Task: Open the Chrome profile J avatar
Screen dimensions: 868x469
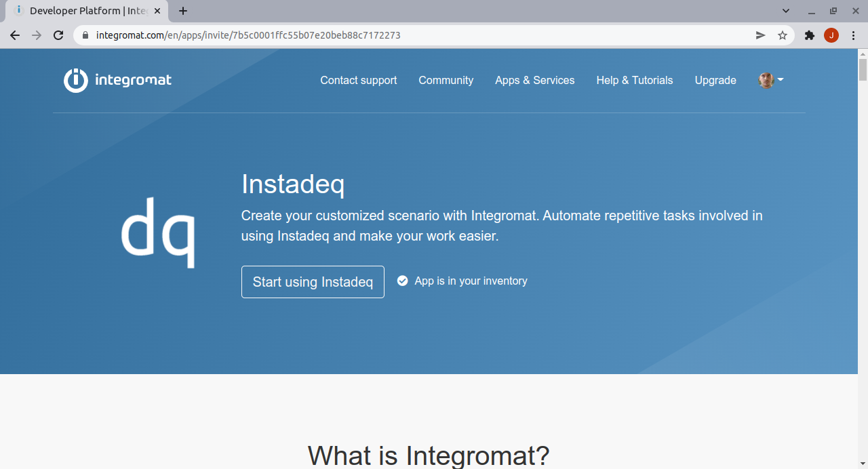Action: coord(831,35)
